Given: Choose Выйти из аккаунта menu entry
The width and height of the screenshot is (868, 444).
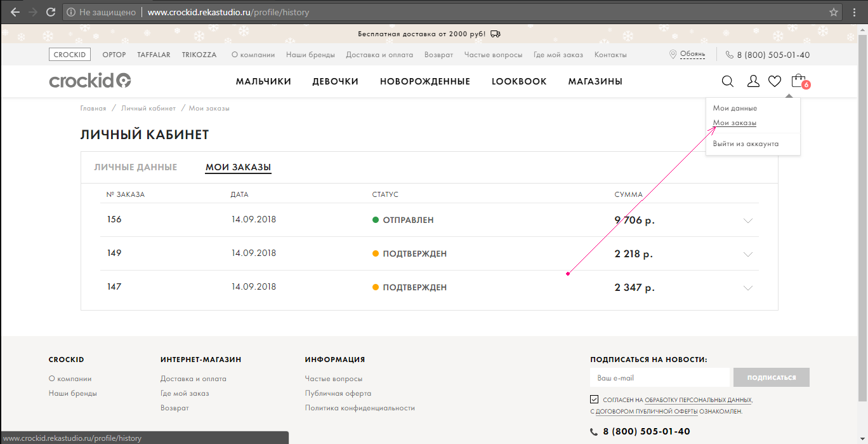Looking at the screenshot, I should (746, 144).
